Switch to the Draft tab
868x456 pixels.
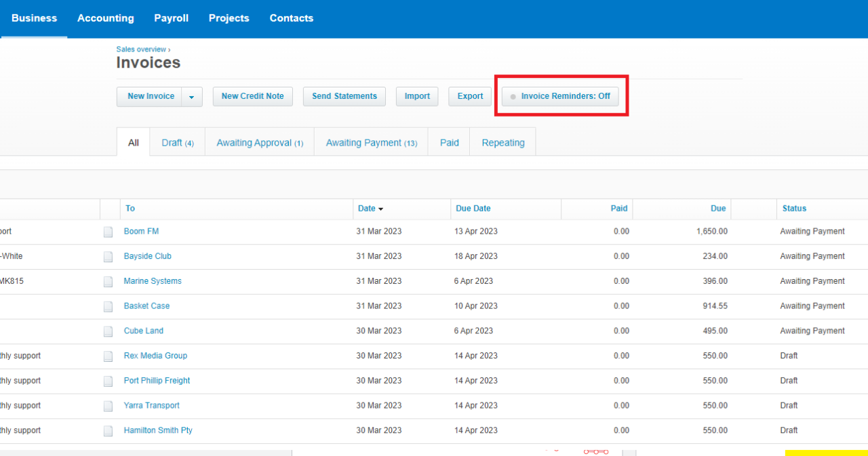pos(177,142)
